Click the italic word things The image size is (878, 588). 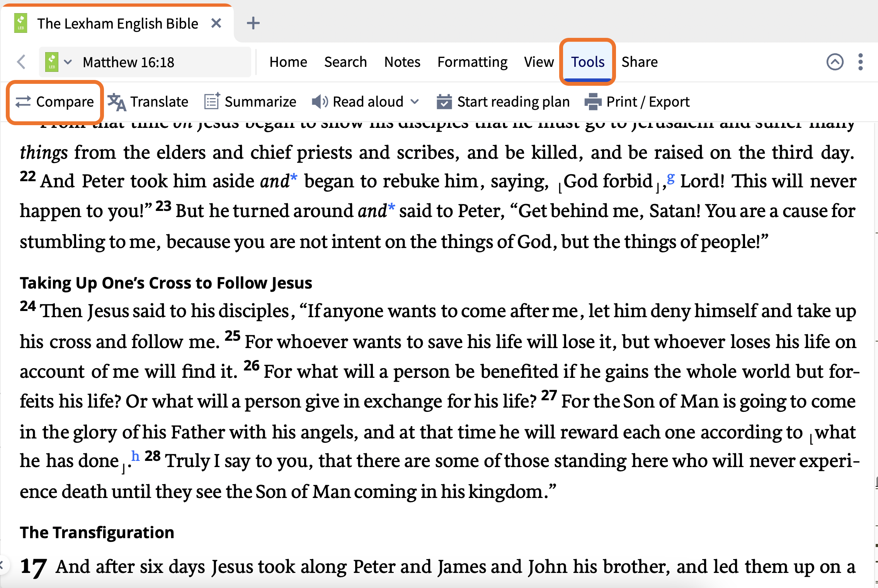44,153
